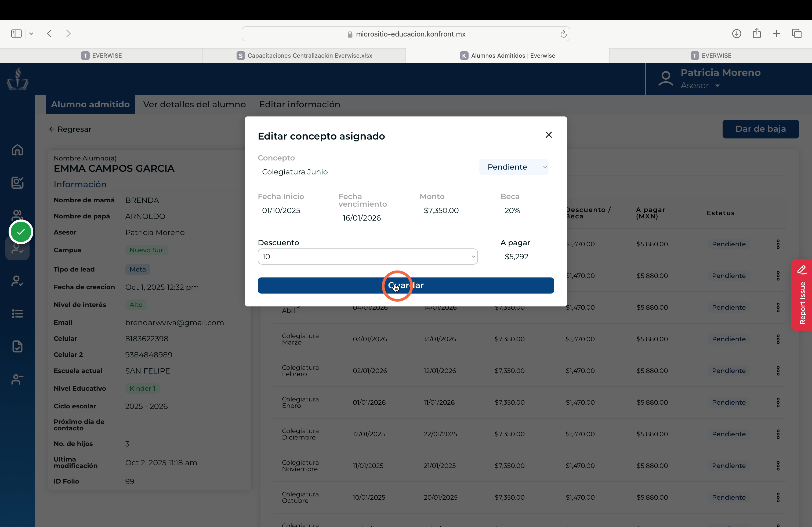Click Pendiente status of Colegiatura Enero
Image resolution: width=812 pixels, height=527 pixels.
click(x=729, y=402)
